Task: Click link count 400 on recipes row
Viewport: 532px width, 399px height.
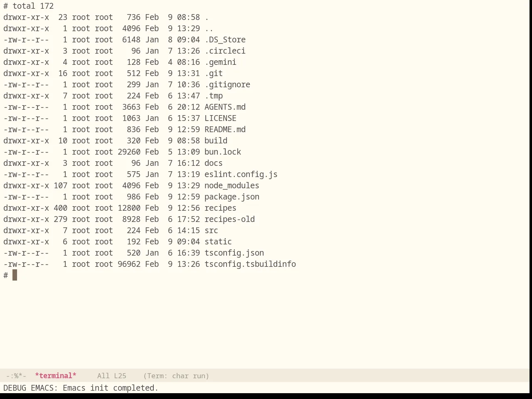Action: tap(60, 208)
